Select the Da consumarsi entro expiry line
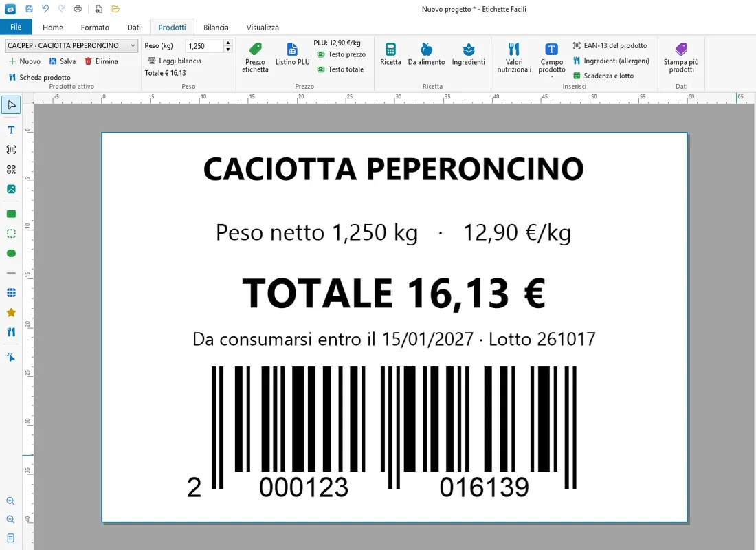756x550 pixels. [x=394, y=339]
